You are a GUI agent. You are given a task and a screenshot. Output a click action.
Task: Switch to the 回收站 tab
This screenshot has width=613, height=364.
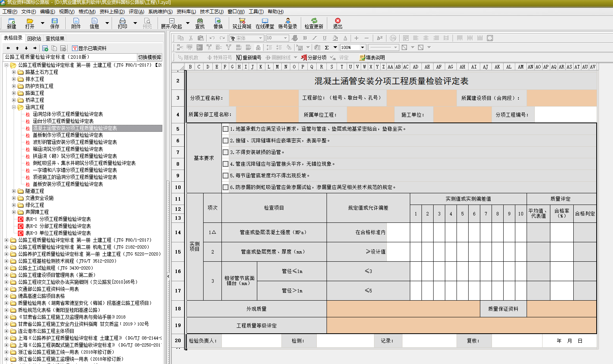[x=34, y=38]
